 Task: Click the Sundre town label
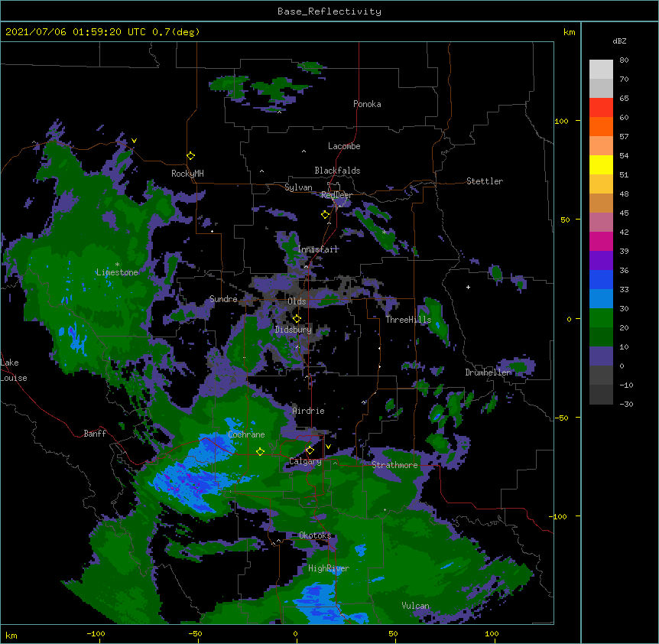coord(223,299)
